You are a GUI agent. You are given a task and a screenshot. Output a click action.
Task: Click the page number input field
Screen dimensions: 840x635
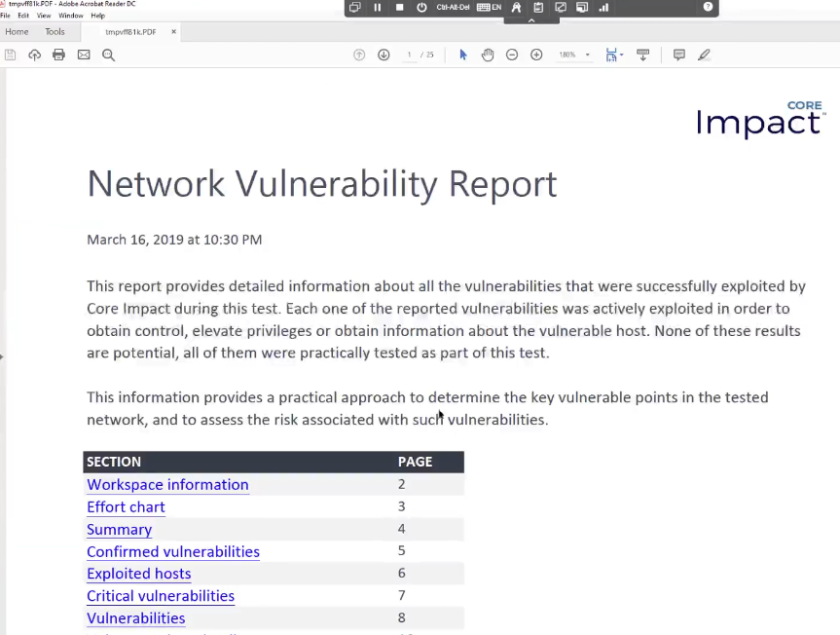(410, 55)
